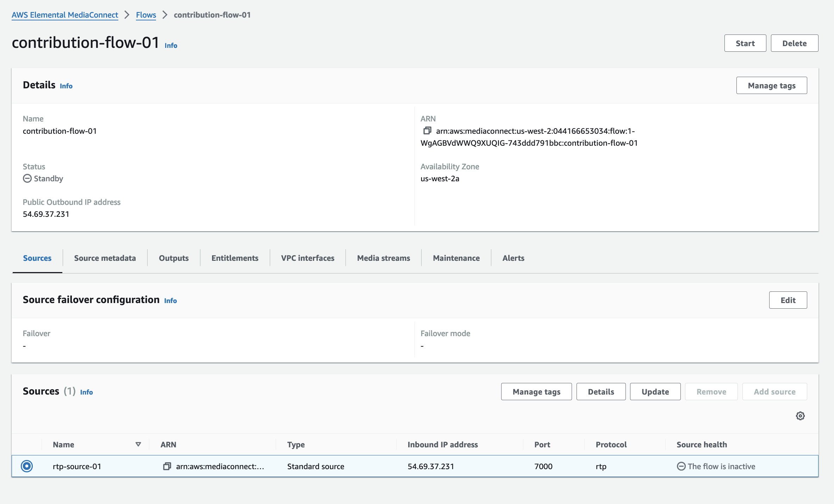
Task: Edit source failover configuration
Action: pos(788,300)
